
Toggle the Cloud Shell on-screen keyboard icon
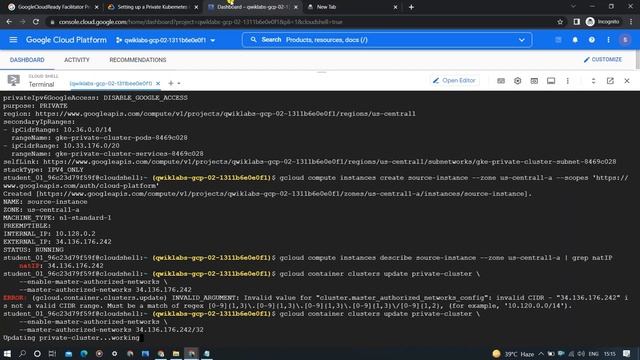(x=501, y=81)
